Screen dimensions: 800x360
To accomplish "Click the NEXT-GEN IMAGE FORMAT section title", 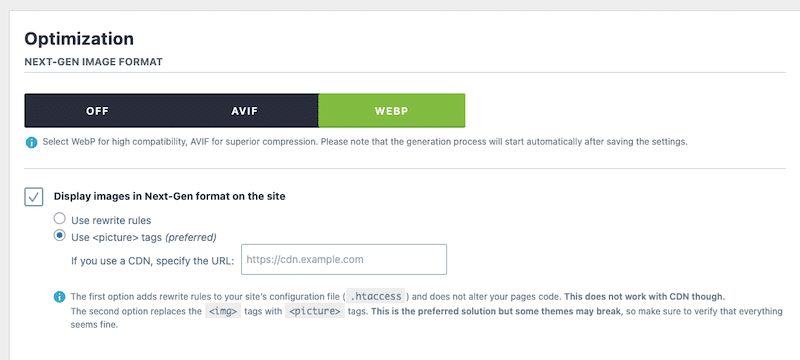I will click(x=93, y=62).
